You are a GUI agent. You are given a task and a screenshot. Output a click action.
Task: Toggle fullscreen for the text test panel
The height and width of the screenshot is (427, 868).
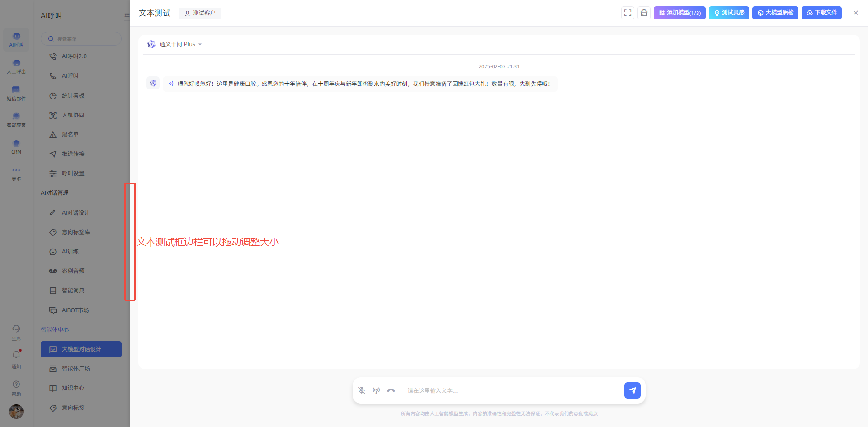(x=627, y=13)
